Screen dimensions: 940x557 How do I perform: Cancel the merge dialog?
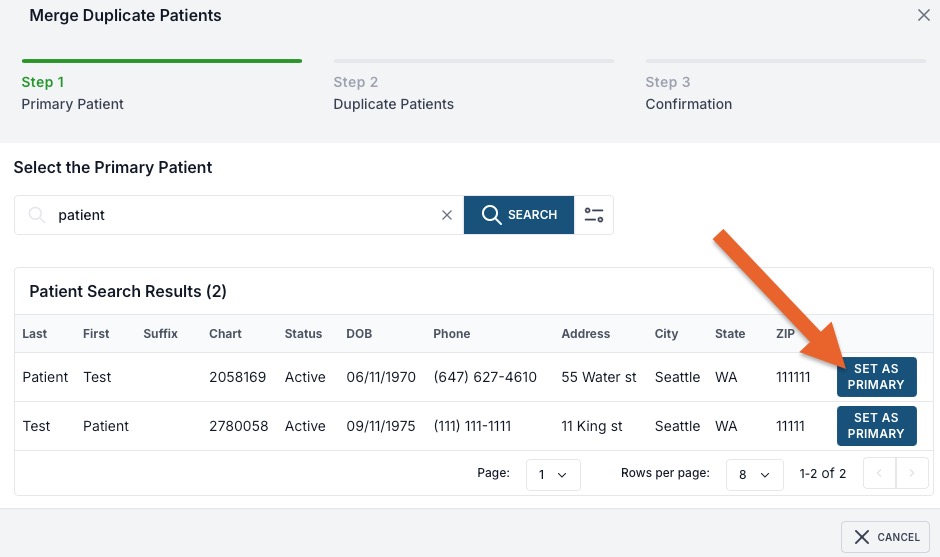885,537
